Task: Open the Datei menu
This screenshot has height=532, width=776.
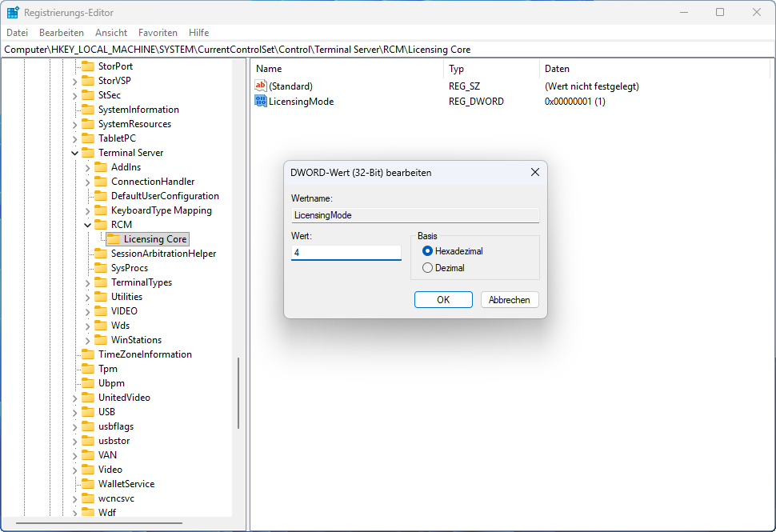Action: pyautogui.click(x=18, y=33)
